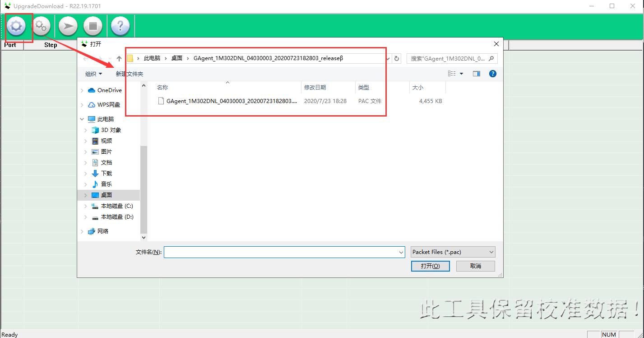Click the 取消 button
Image resolution: width=644 pixels, height=338 pixels.
click(x=475, y=266)
